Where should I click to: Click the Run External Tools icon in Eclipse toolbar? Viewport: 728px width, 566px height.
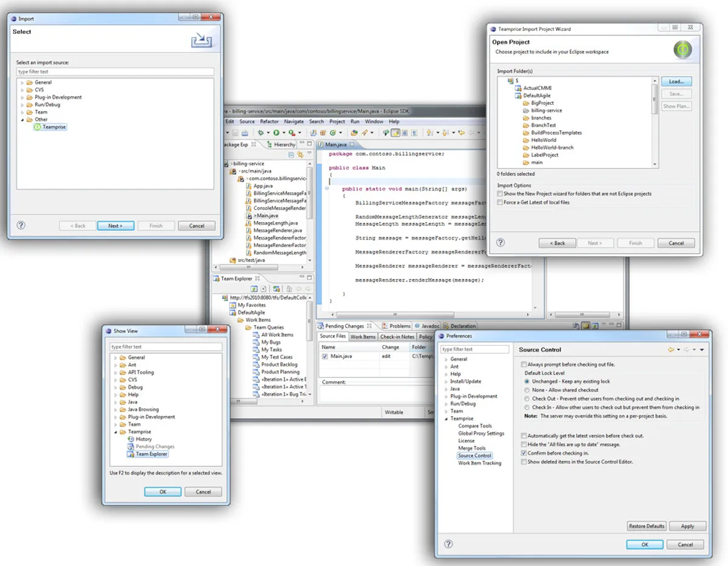pos(292,132)
